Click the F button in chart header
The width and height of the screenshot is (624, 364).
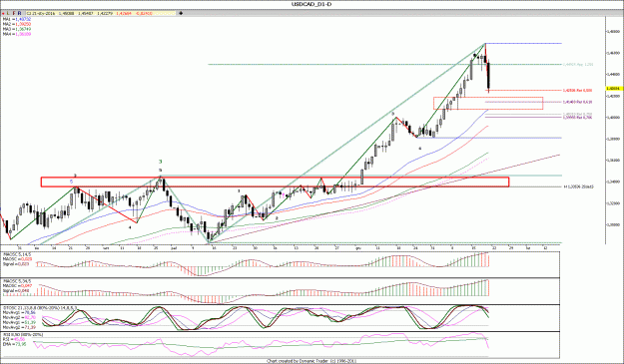(x=14, y=13)
